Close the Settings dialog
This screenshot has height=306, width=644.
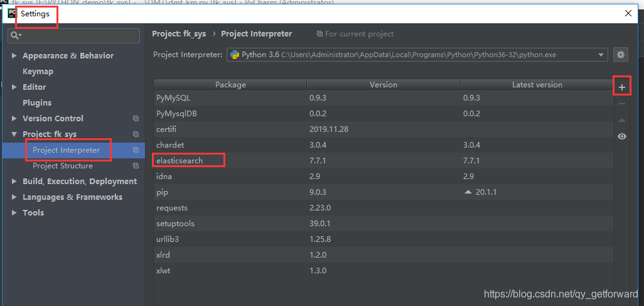628,13
